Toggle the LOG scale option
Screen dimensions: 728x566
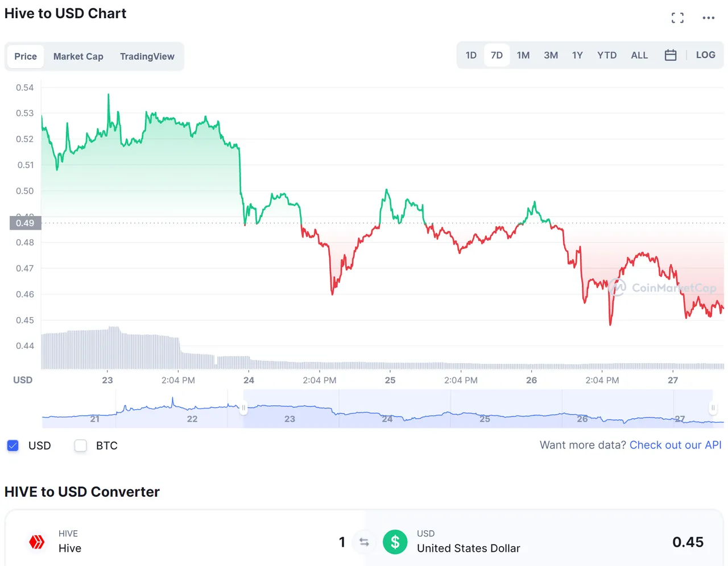click(706, 55)
